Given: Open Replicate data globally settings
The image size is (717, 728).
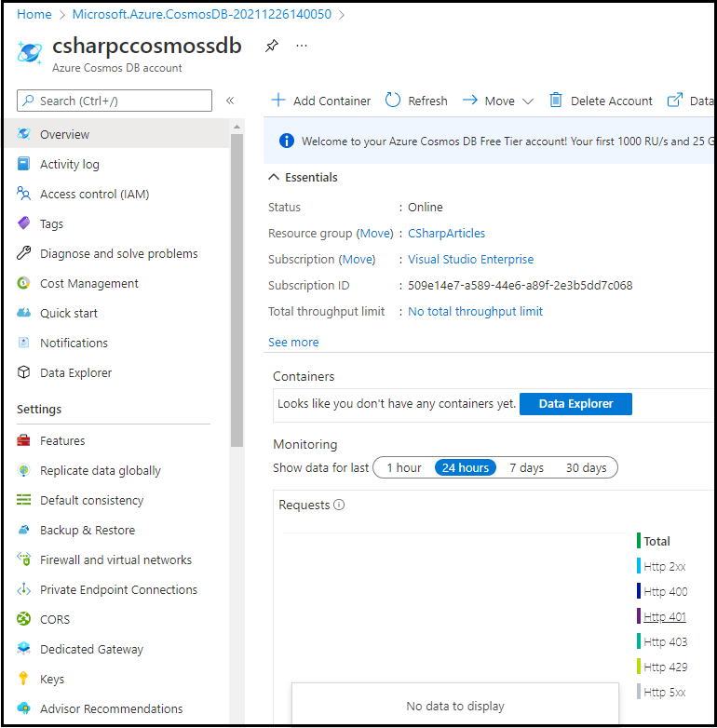Looking at the screenshot, I should tap(100, 470).
